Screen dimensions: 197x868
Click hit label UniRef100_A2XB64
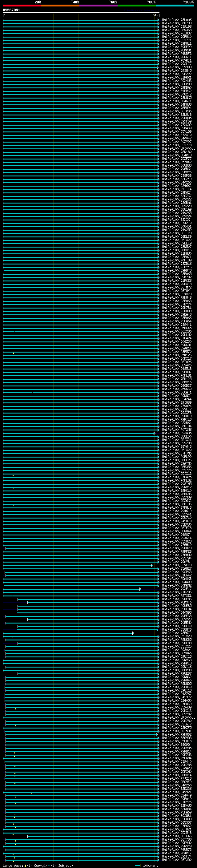click(x=177, y=423)
